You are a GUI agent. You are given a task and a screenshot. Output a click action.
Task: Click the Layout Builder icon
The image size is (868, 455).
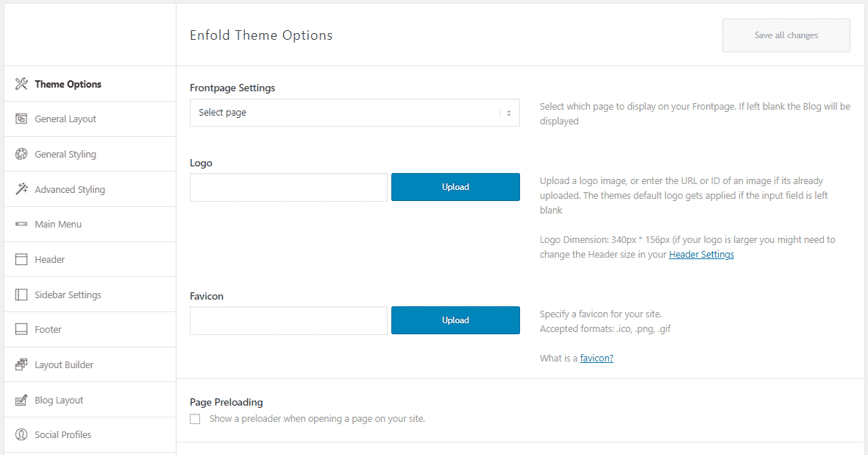21,364
